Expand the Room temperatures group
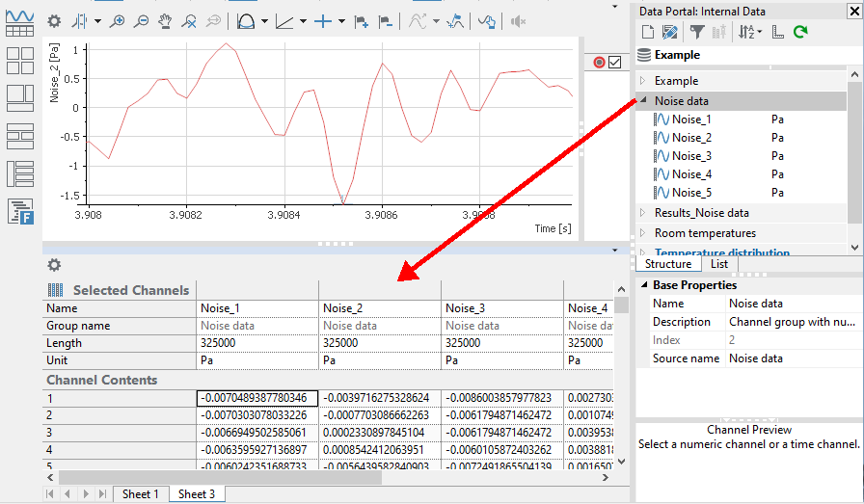Image resolution: width=864 pixels, height=504 pixels. (643, 233)
